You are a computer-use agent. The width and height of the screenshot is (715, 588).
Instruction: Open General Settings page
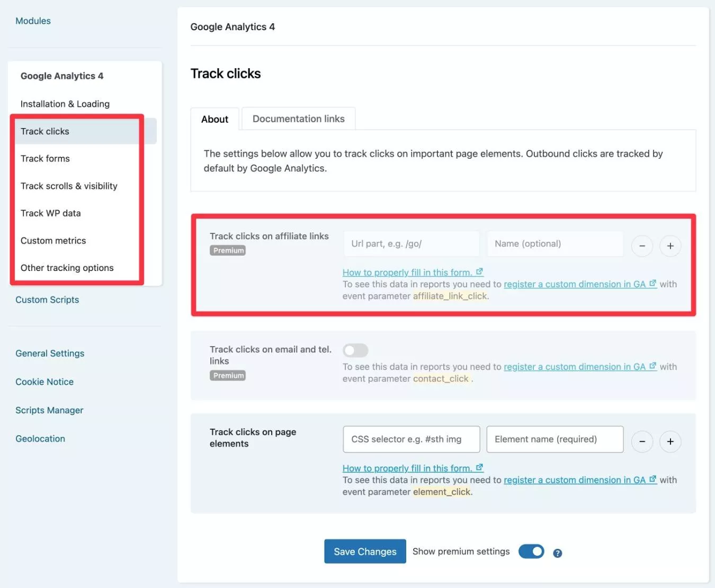pyautogui.click(x=50, y=354)
